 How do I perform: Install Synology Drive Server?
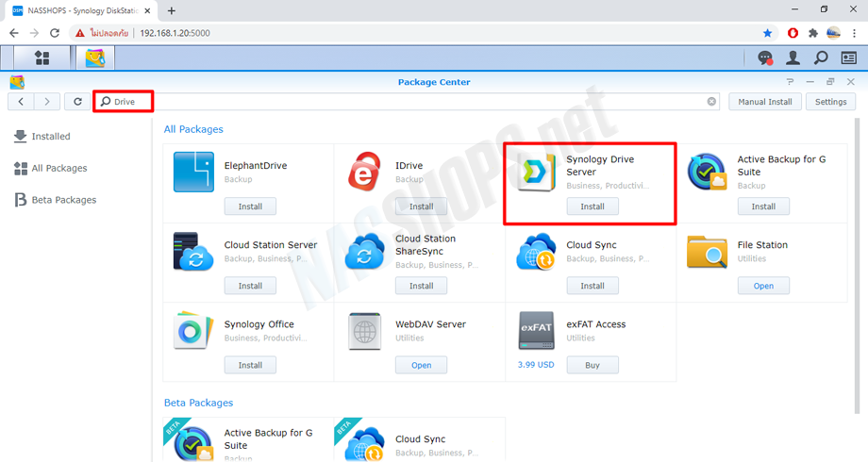593,206
